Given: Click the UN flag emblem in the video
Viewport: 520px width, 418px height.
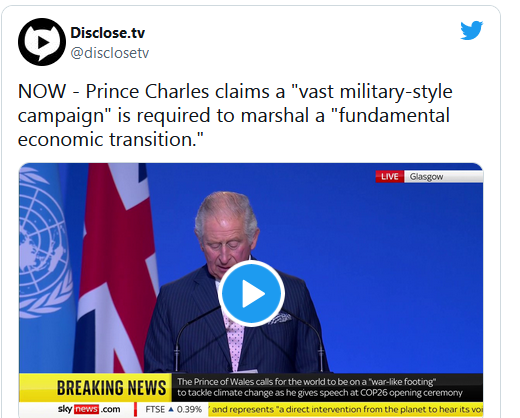Looking at the screenshot, I should pyautogui.click(x=43, y=243).
